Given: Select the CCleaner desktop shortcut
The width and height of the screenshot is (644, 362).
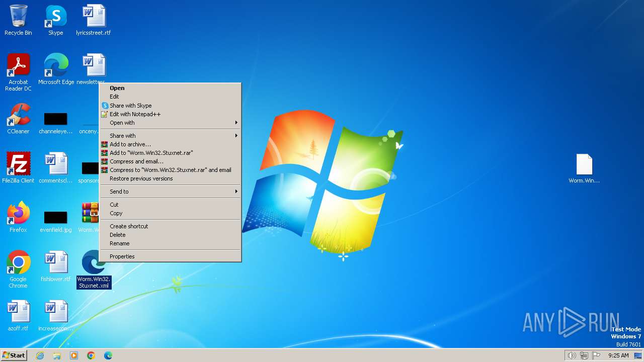Looking at the screenshot, I should click(x=18, y=119).
